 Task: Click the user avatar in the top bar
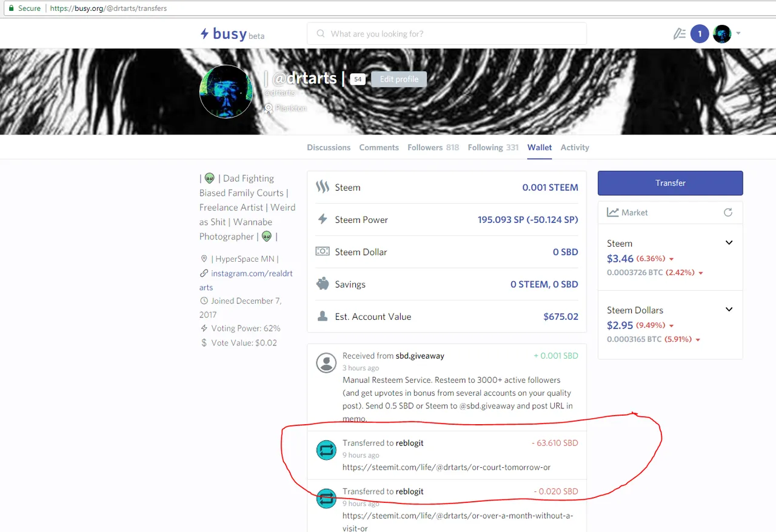pos(723,34)
